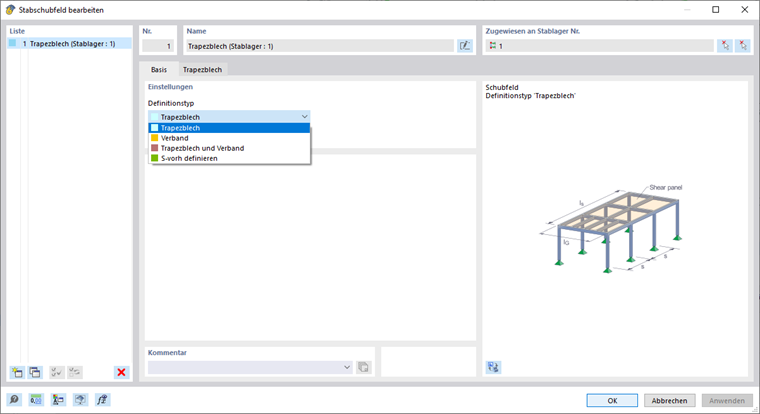Click the third bottom toolbar icon
Viewport: 760px width, 414px height.
coord(58,399)
